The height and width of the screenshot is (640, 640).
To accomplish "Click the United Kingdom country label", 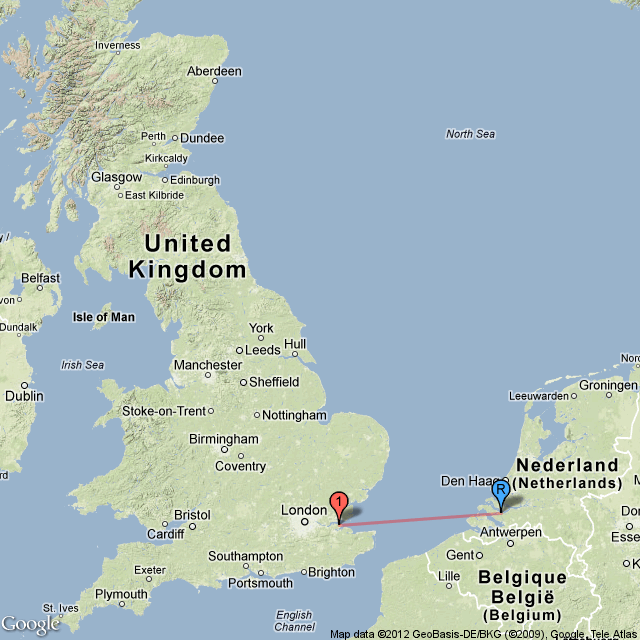I will point(188,256).
